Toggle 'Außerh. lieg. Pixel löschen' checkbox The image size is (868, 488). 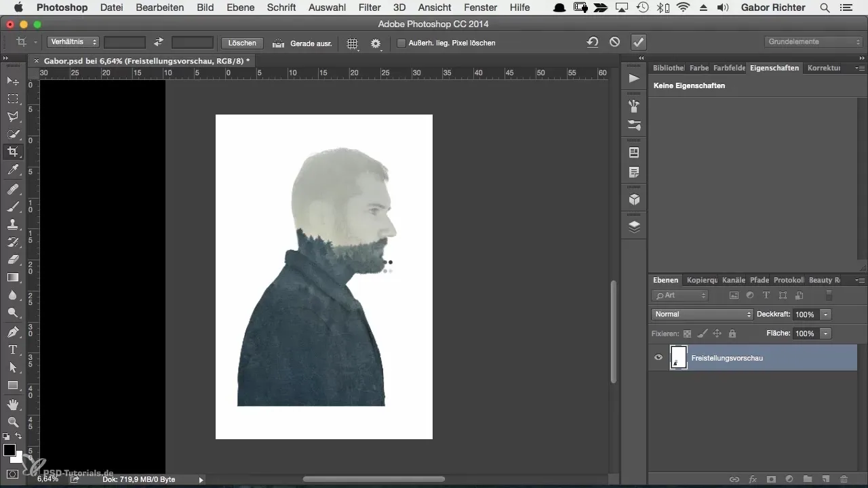pos(401,43)
